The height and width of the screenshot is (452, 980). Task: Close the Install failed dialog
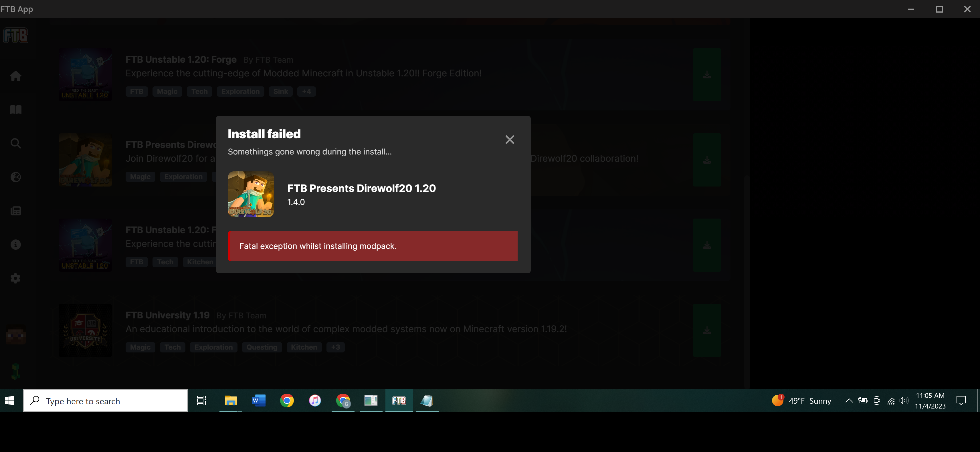(x=509, y=140)
